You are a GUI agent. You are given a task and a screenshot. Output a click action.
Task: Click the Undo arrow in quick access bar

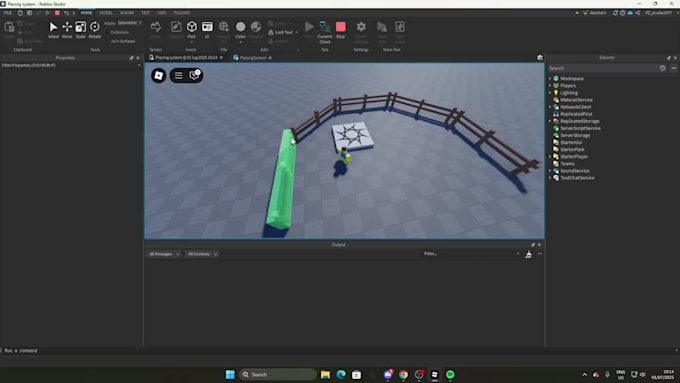tap(66, 13)
